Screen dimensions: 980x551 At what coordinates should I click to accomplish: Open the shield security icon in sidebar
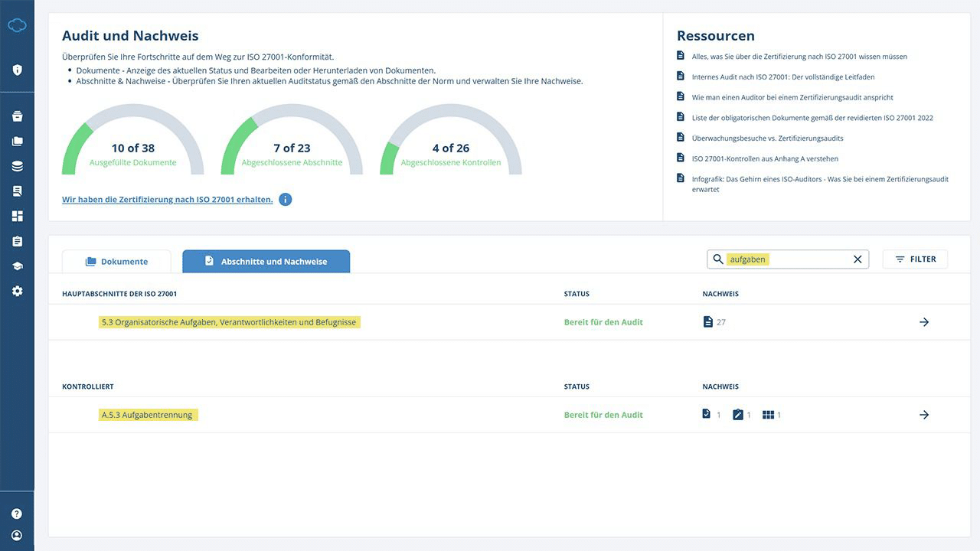[x=17, y=70]
